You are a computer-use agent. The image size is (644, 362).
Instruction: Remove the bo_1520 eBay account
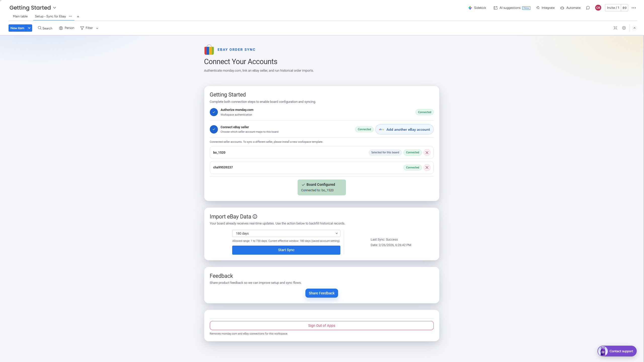pos(427,152)
